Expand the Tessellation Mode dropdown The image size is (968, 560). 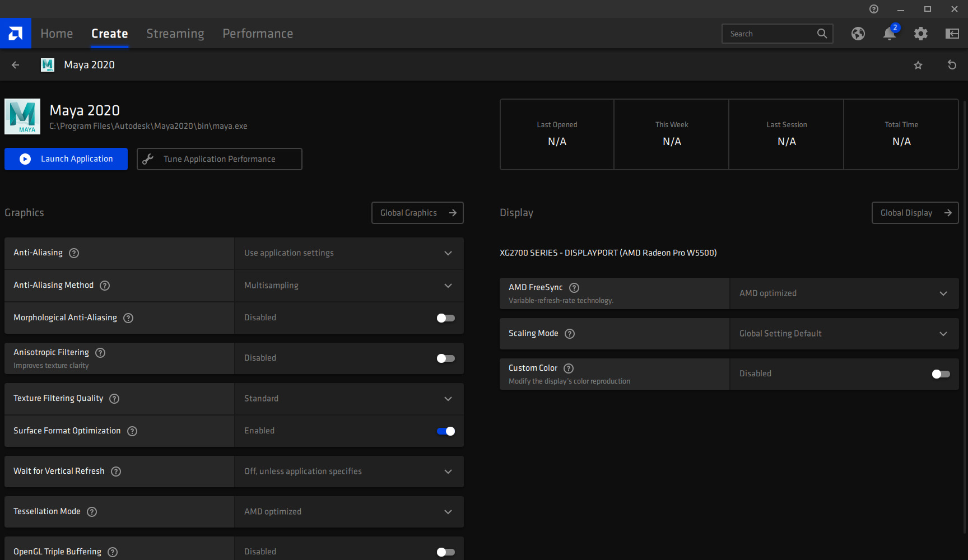pos(349,512)
